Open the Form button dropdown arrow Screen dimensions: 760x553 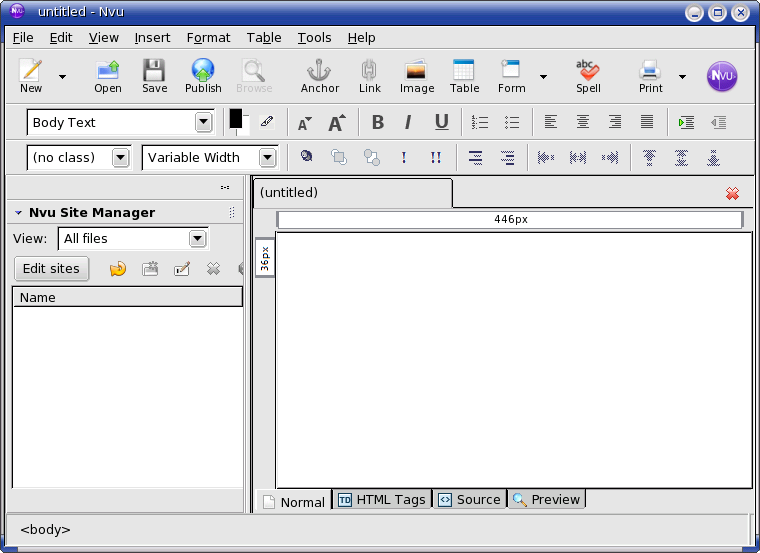543,77
